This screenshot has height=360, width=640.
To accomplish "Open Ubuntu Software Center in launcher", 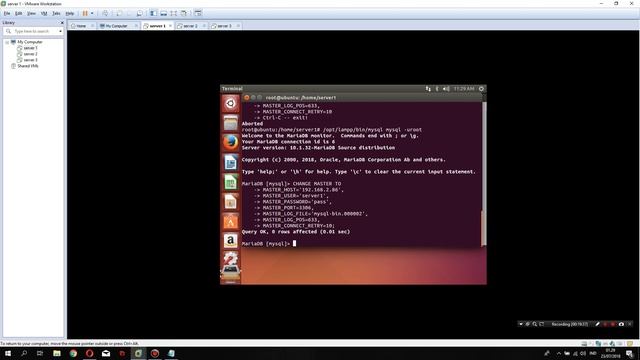I will [x=230, y=222].
